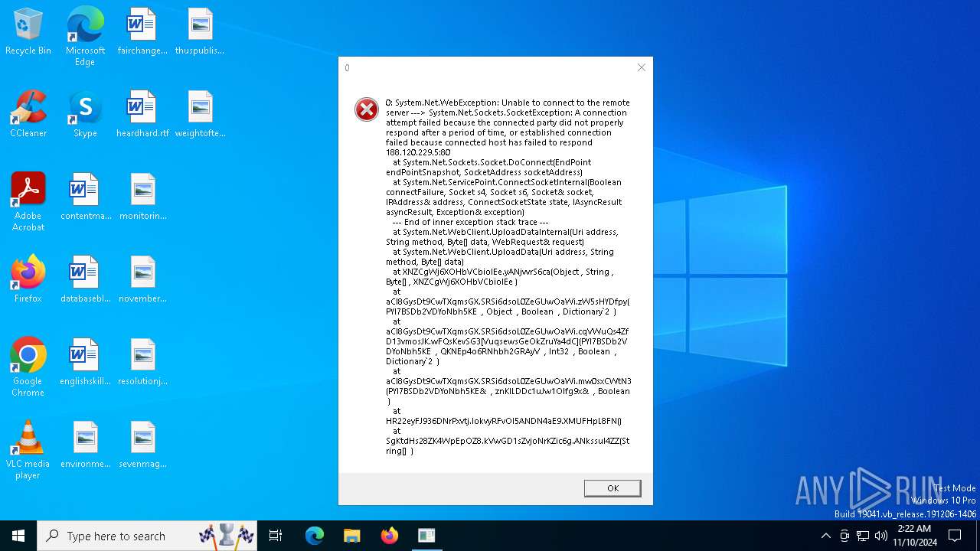Screen dimensions: 980x551
Task: Select Google Chrome desktop shortcut
Action: pos(28,367)
